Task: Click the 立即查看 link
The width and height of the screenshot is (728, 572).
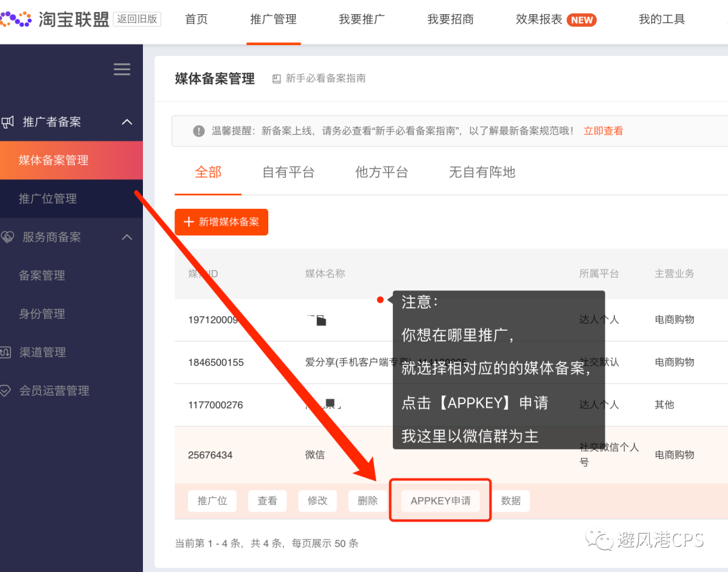Action: click(x=603, y=131)
